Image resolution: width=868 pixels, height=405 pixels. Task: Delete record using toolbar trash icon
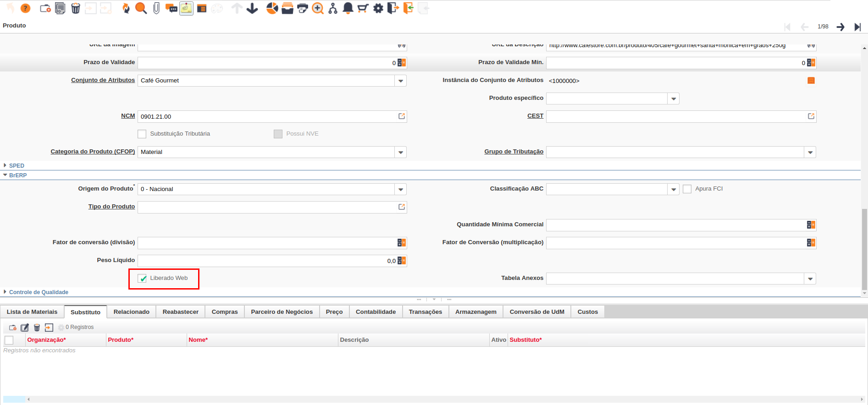(76, 8)
